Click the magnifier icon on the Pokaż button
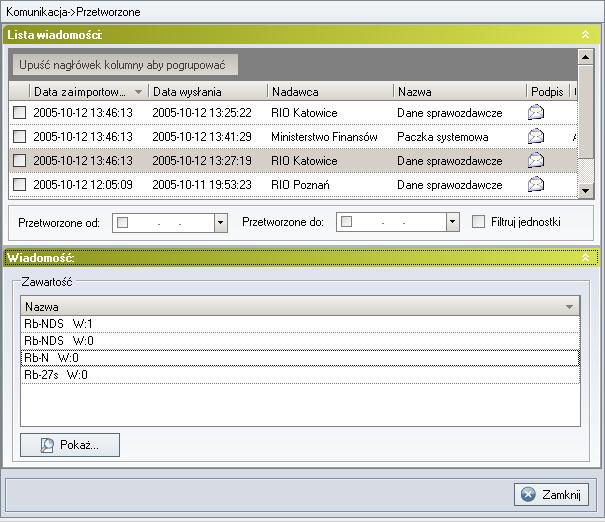605x522 pixels. pos(47,445)
